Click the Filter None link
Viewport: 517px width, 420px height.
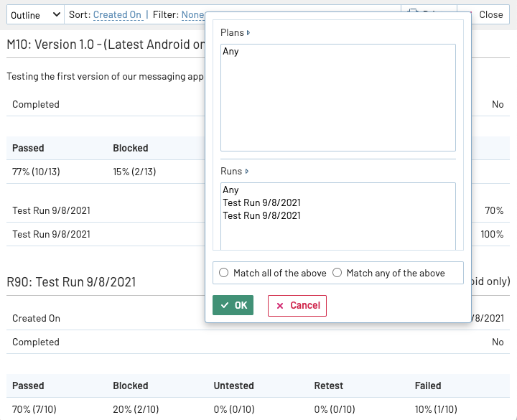[x=192, y=14]
